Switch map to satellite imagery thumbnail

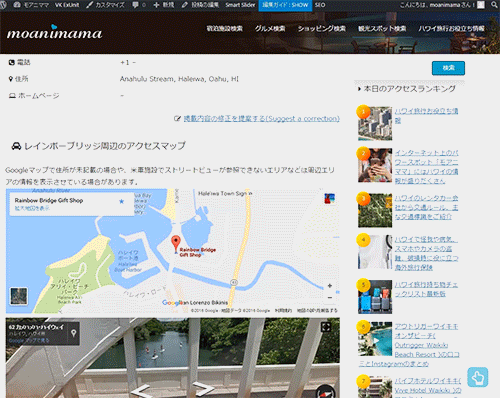click(19, 296)
